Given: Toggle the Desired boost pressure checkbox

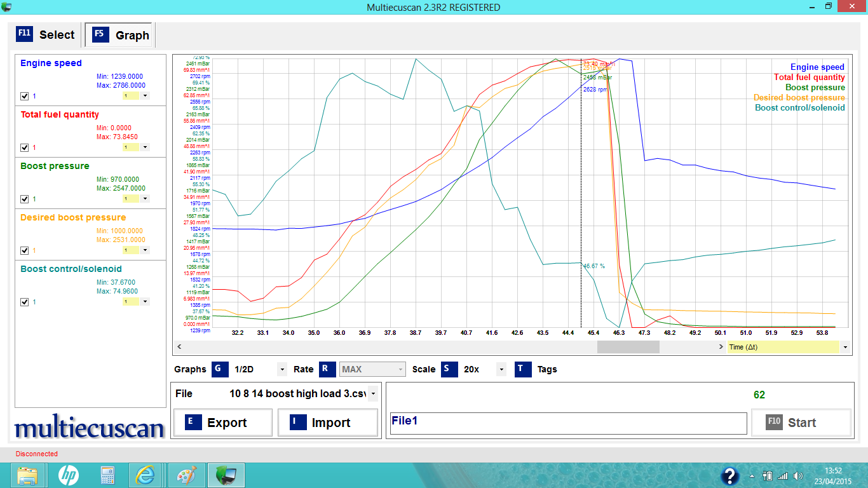Looking at the screenshot, I should click(25, 250).
